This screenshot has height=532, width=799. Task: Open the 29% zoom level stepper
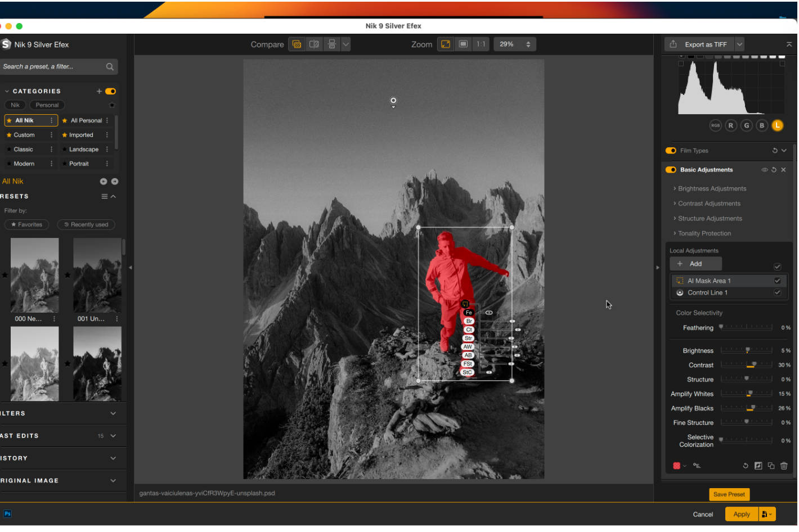pos(515,44)
